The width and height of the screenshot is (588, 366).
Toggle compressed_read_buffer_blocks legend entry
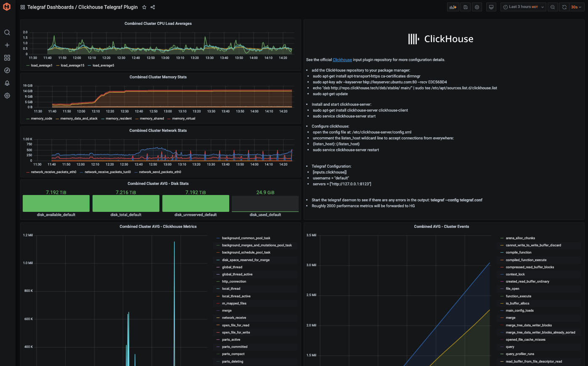pyautogui.click(x=530, y=267)
